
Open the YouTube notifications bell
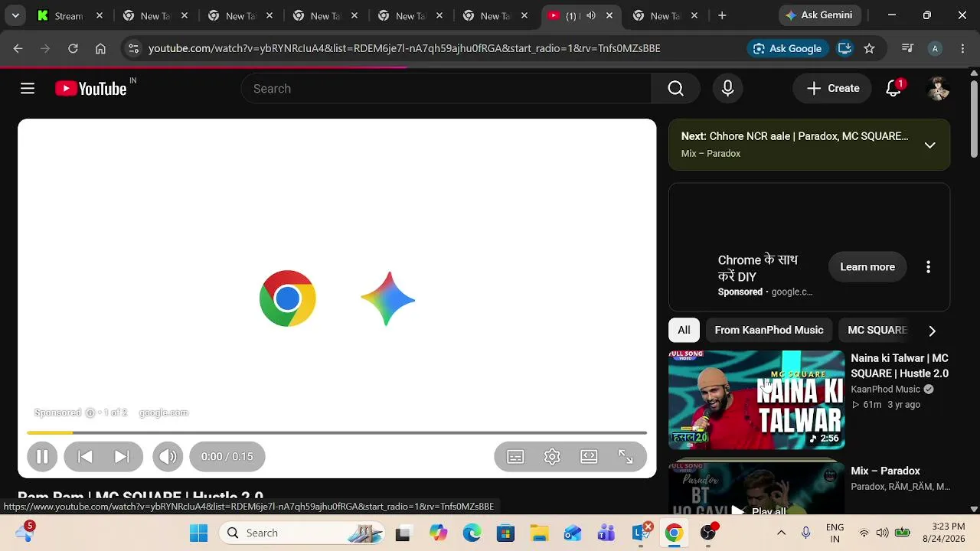(x=893, y=89)
